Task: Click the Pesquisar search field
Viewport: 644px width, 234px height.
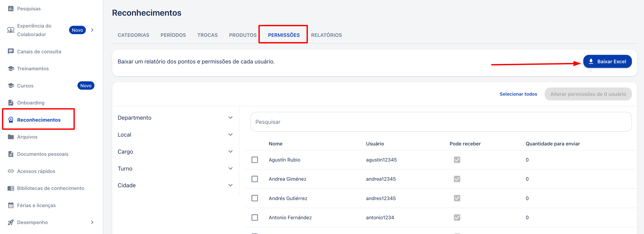Action: [441, 122]
